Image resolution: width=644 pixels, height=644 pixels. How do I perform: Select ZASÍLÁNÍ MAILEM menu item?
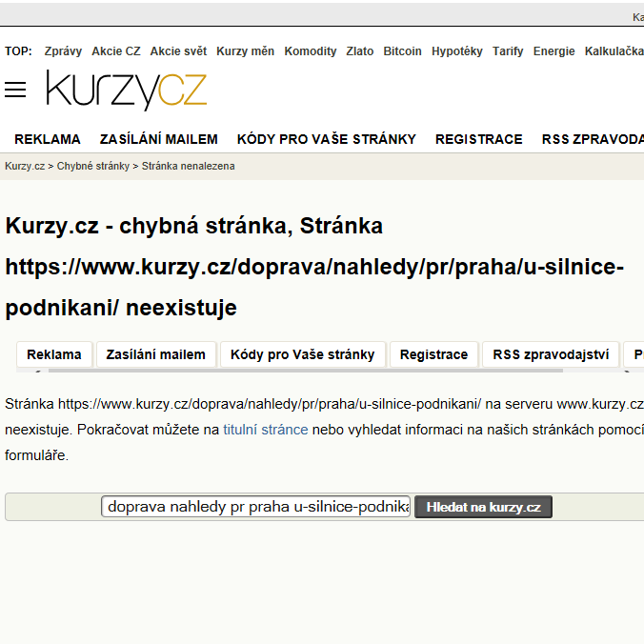click(x=158, y=139)
